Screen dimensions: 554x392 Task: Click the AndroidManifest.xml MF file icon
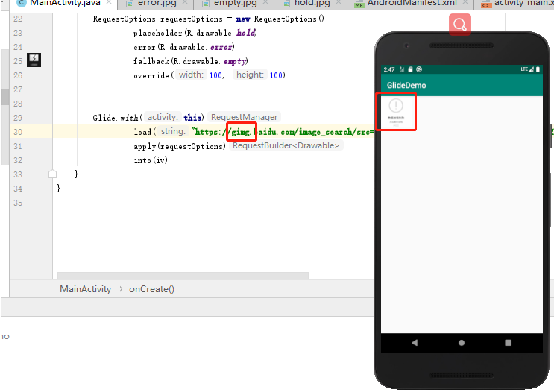click(x=359, y=4)
